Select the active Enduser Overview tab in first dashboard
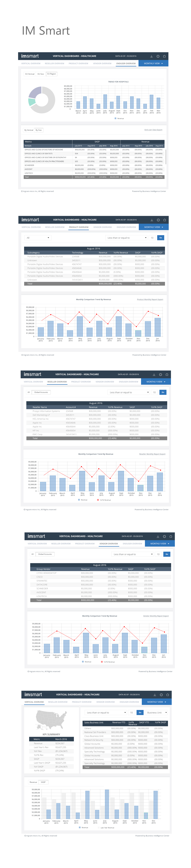 126,63
